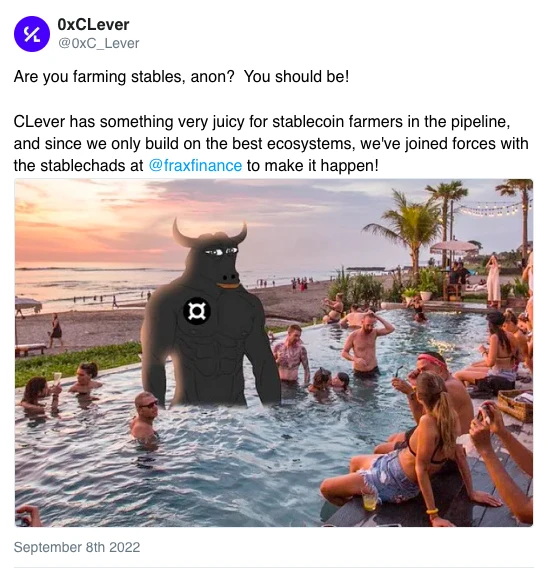Click the September 8th 2022 date

[77, 547]
